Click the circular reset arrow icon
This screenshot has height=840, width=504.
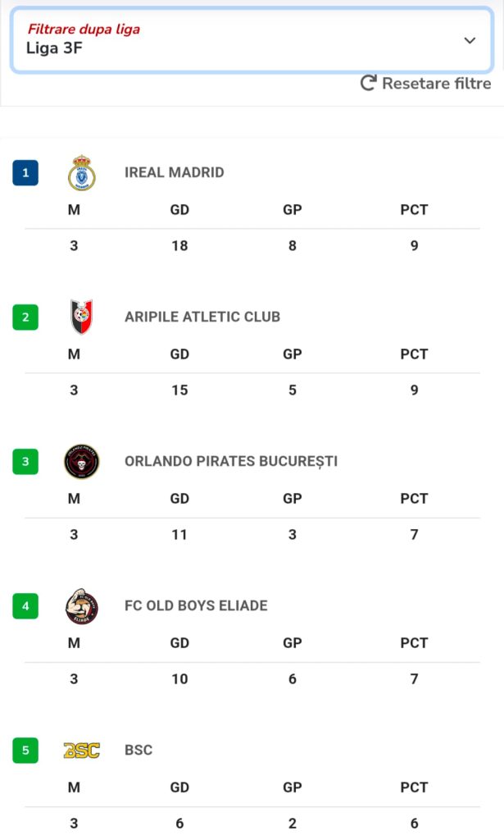369,83
